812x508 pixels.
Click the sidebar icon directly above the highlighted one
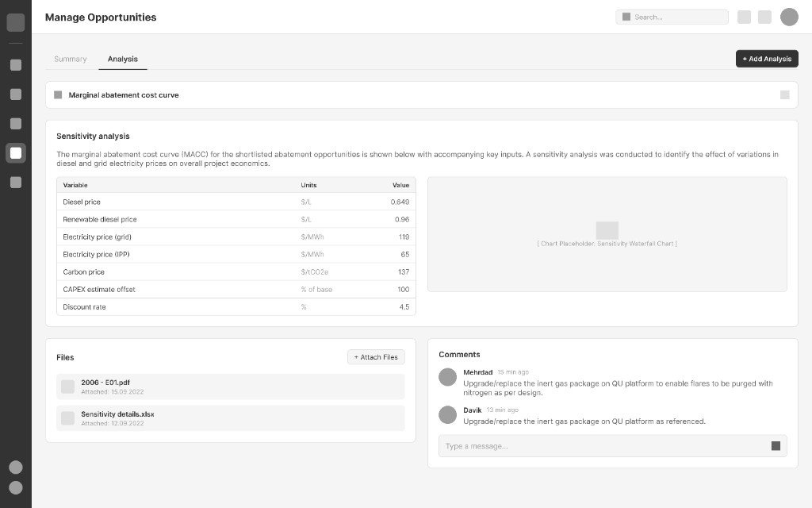point(16,123)
